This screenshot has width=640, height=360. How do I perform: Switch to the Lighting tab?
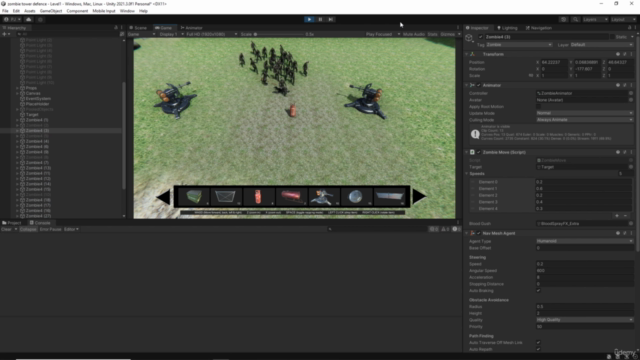coord(507,28)
